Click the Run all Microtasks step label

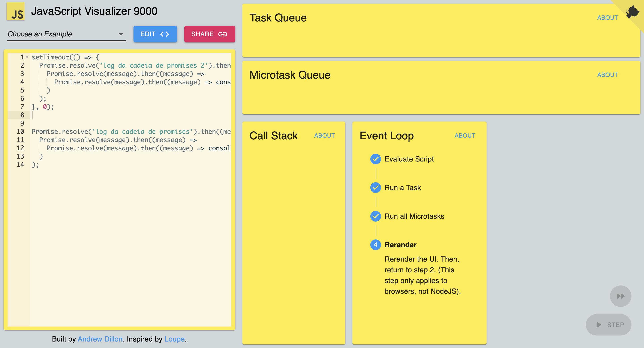(414, 216)
